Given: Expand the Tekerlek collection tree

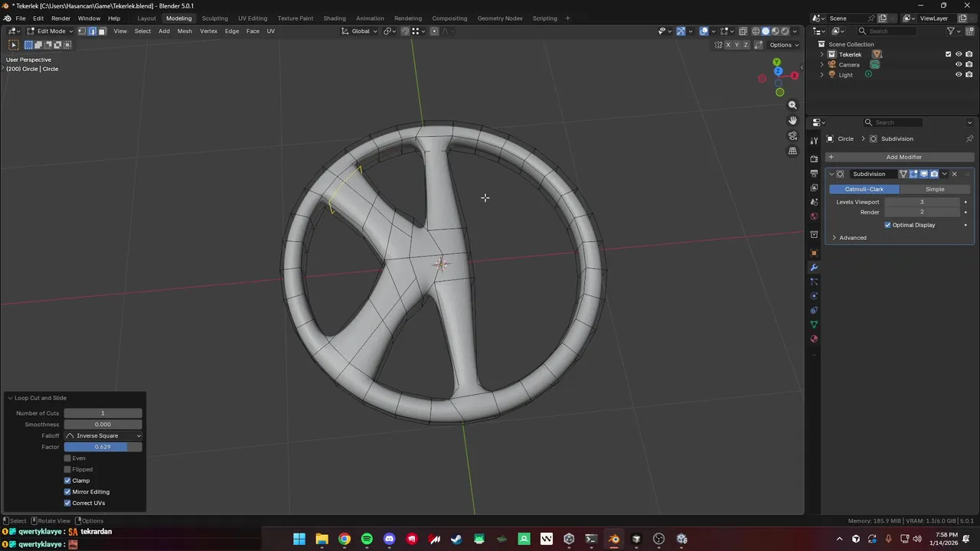Looking at the screenshot, I should [x=822, y=54].
